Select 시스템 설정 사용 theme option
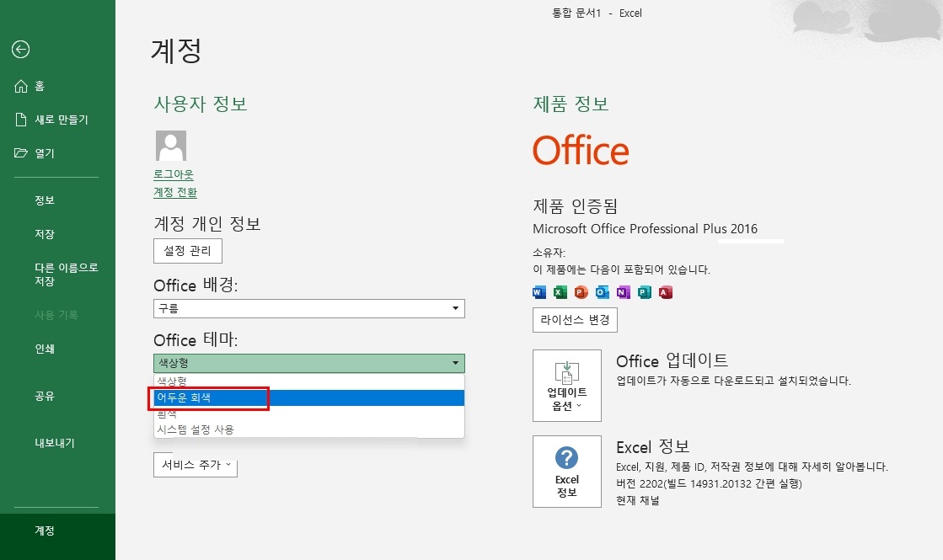Screen dimensions: 943x560 309,429
